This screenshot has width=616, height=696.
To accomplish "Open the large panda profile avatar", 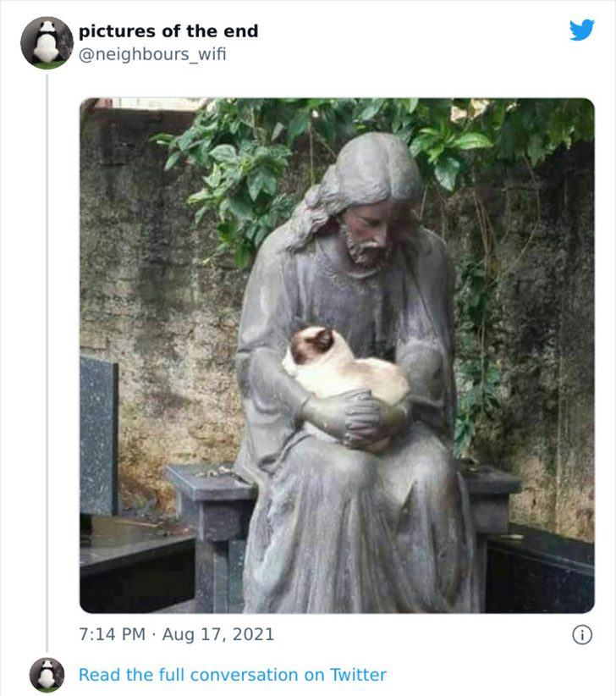I will click(x=47, y=42).
